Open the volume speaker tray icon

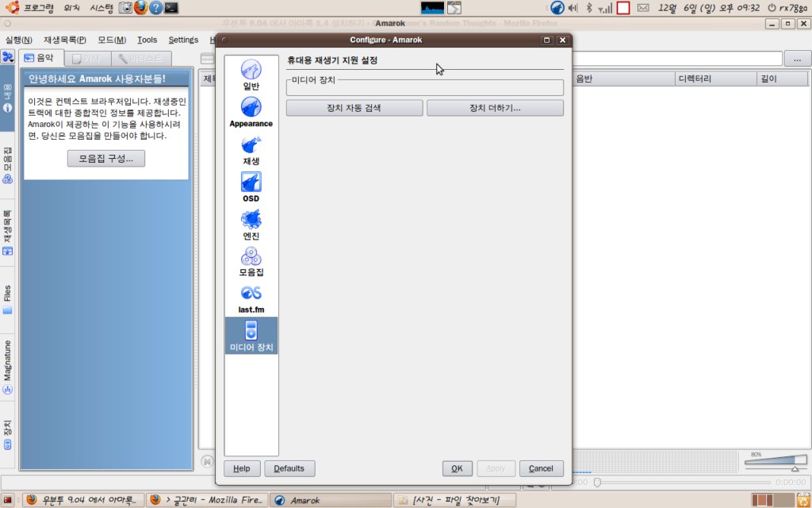click(573, 8)
